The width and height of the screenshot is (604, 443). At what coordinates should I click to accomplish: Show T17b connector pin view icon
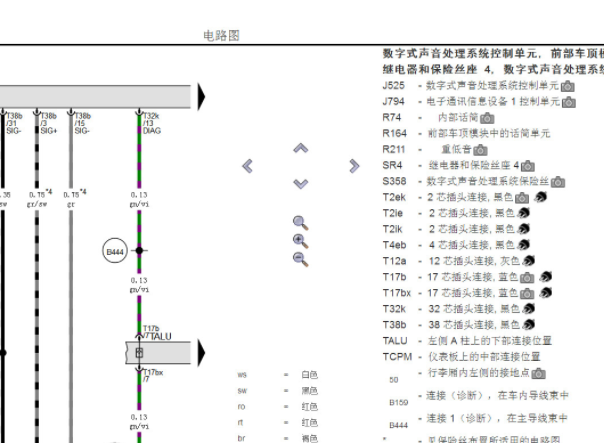point(545,277)
